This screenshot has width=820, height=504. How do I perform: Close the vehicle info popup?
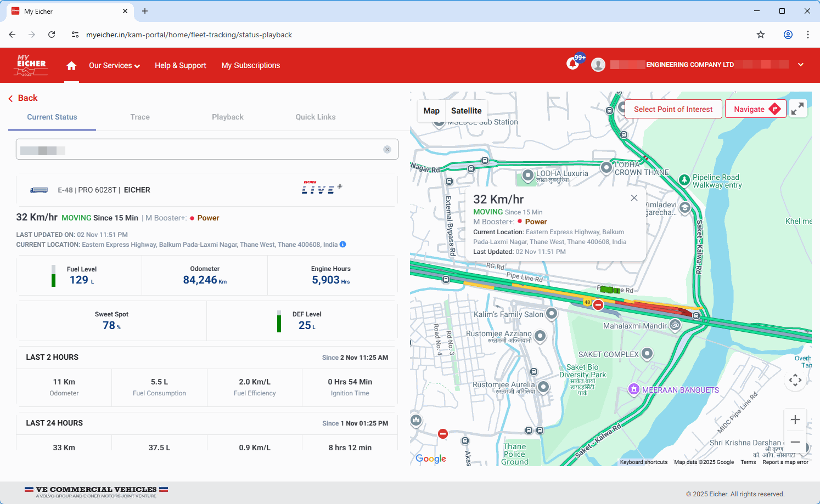[x=634, y=198]
